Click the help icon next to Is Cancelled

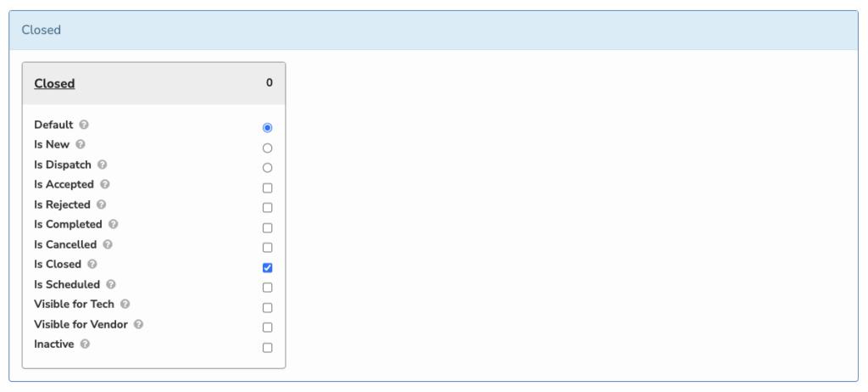(108, 244)
